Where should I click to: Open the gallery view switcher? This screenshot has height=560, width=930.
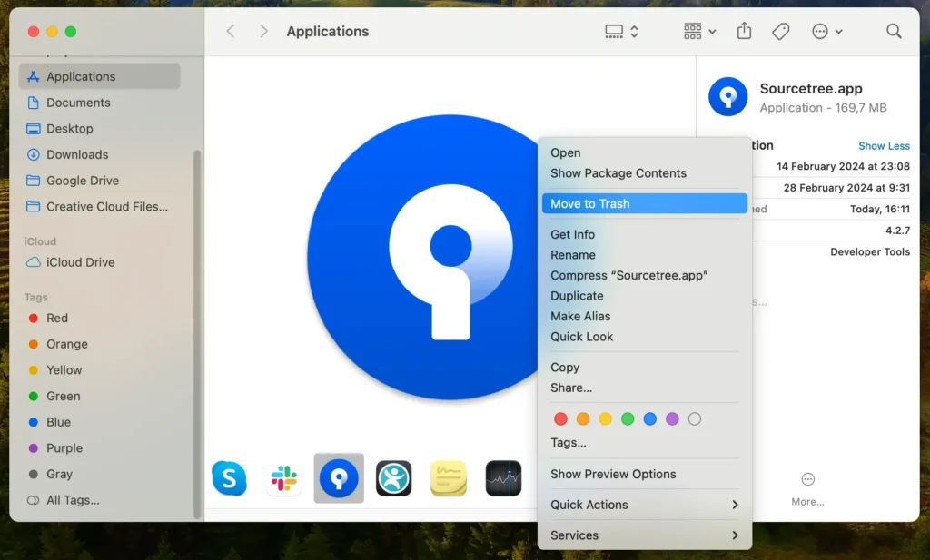(621, 32)
